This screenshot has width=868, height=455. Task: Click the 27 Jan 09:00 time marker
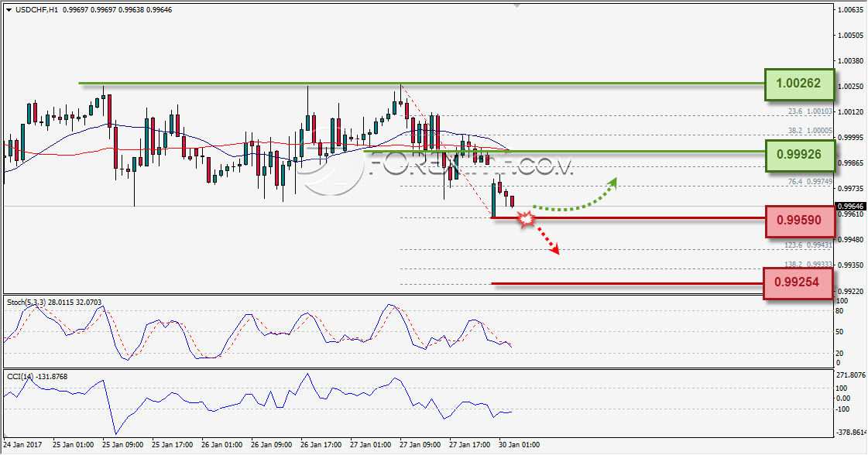point(420,444)
